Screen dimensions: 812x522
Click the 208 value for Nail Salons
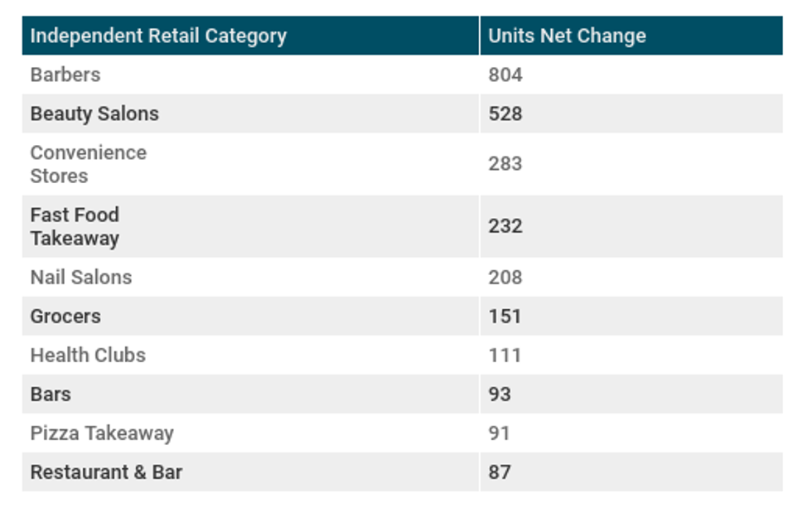tap(505, 277)
